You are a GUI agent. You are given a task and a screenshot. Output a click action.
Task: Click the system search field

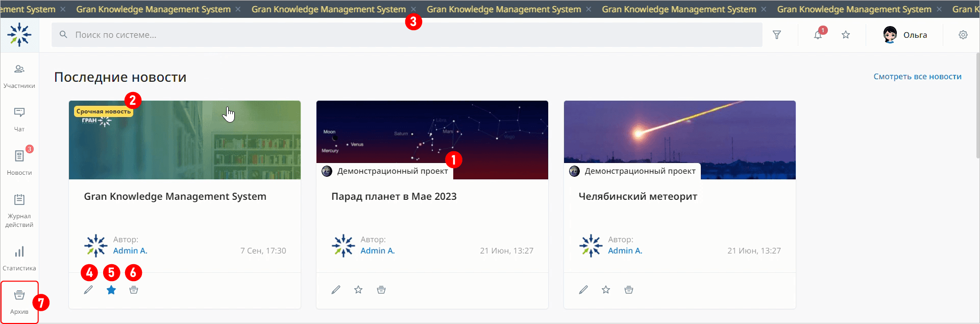[407, 35]
